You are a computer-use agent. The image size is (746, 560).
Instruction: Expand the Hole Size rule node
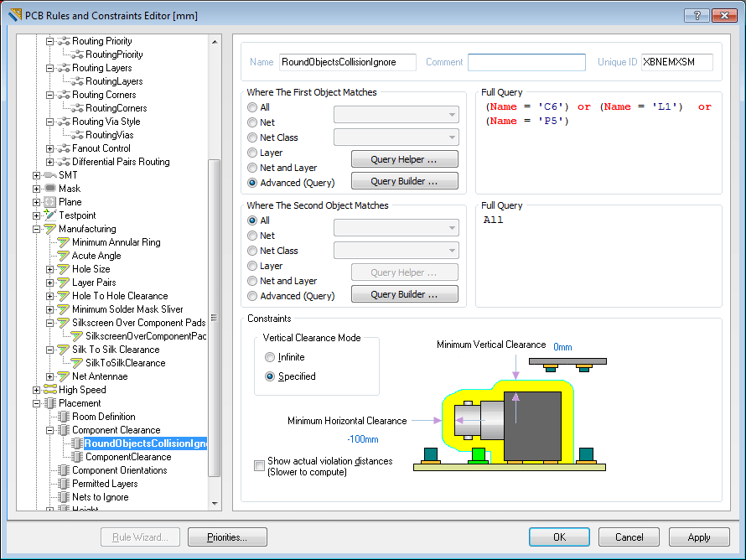click(49, 269)
